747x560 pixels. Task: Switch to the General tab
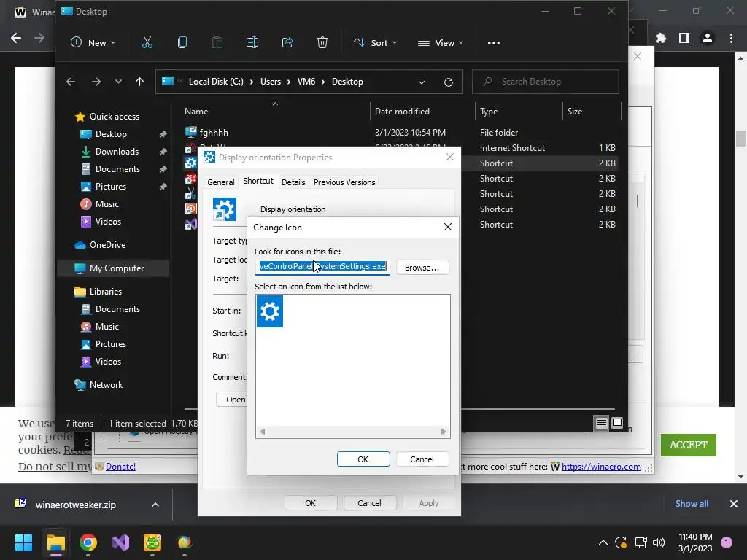pos(220,182)
